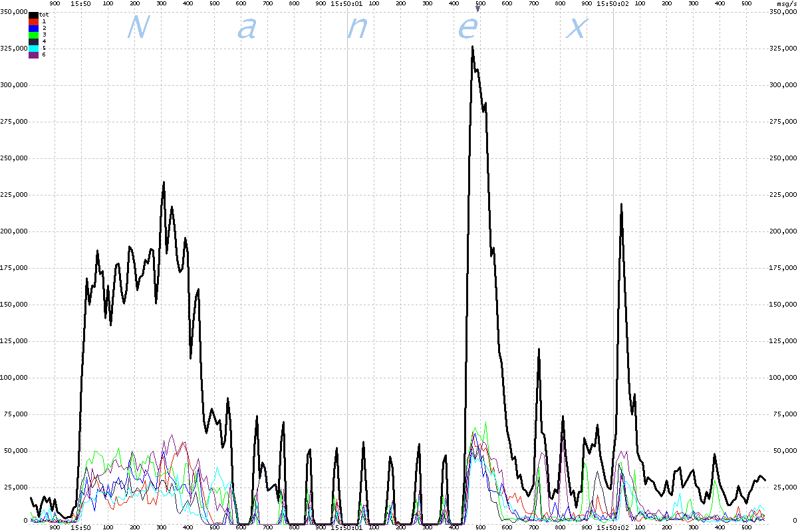
Task: Click the black 'tot' legend swatch
Action: pyautogui.click(x=34, y=15)
